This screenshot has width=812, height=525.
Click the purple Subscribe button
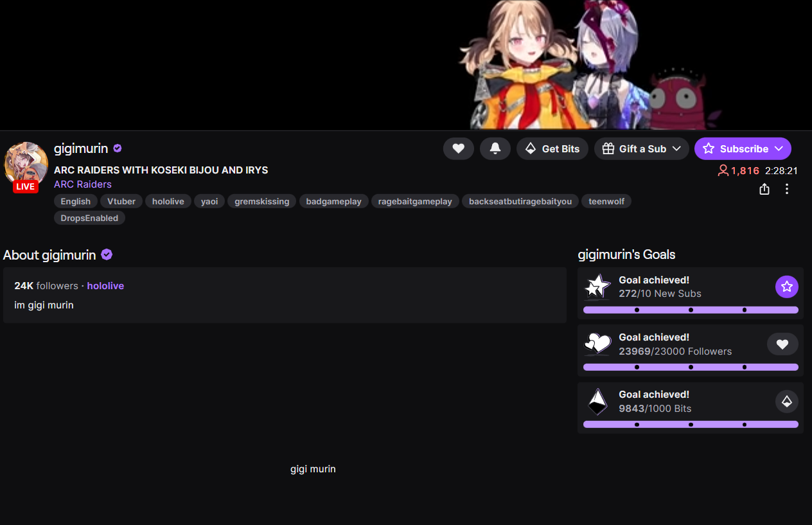(x=743, y=148)
